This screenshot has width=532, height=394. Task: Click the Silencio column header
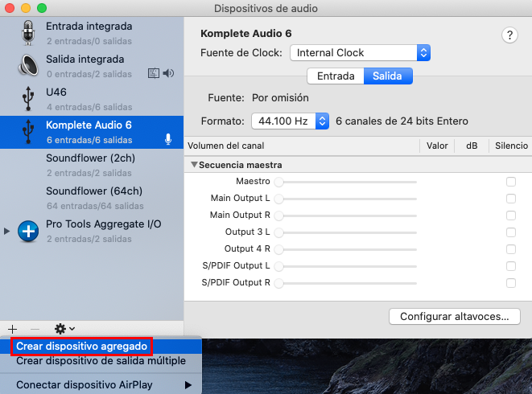[x=511, y=146]
